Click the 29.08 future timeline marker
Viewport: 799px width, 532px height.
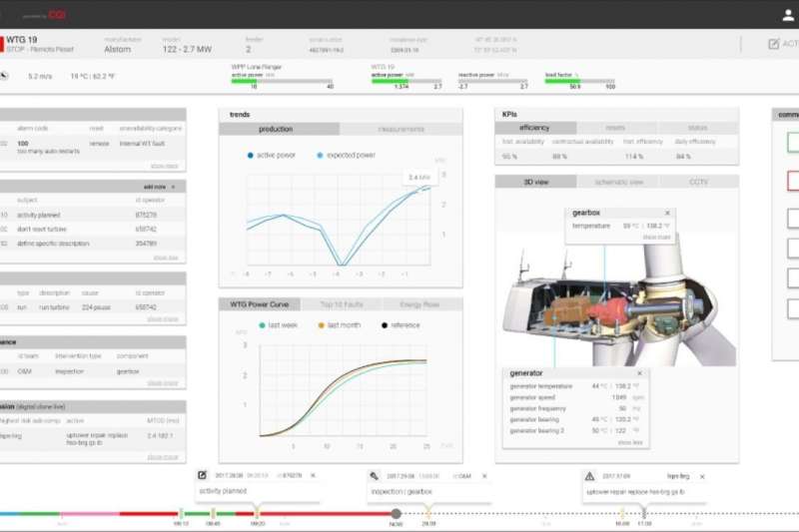[429, 514]
